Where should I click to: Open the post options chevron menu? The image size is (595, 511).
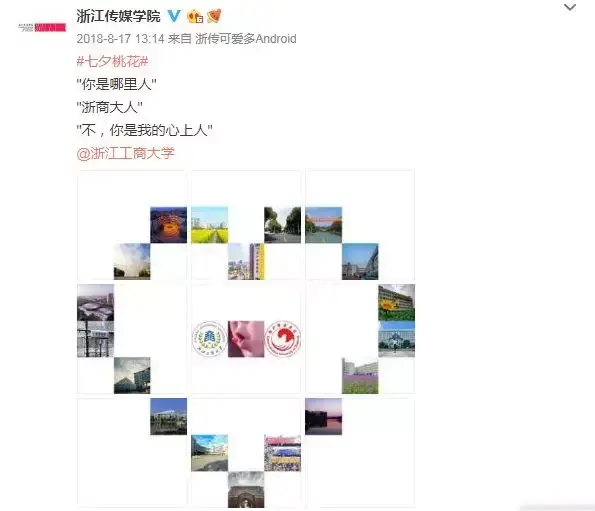(570, 7)
